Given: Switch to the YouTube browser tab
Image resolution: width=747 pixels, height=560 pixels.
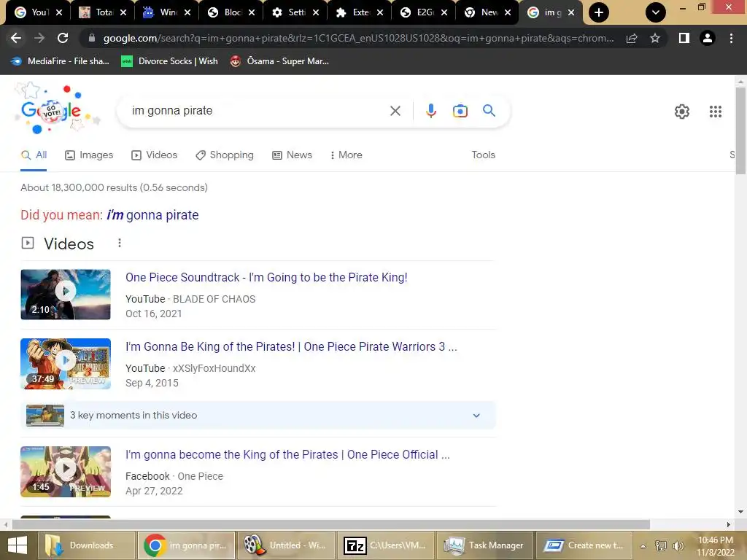Looking at the screenshot, I should tap(32, 12).
